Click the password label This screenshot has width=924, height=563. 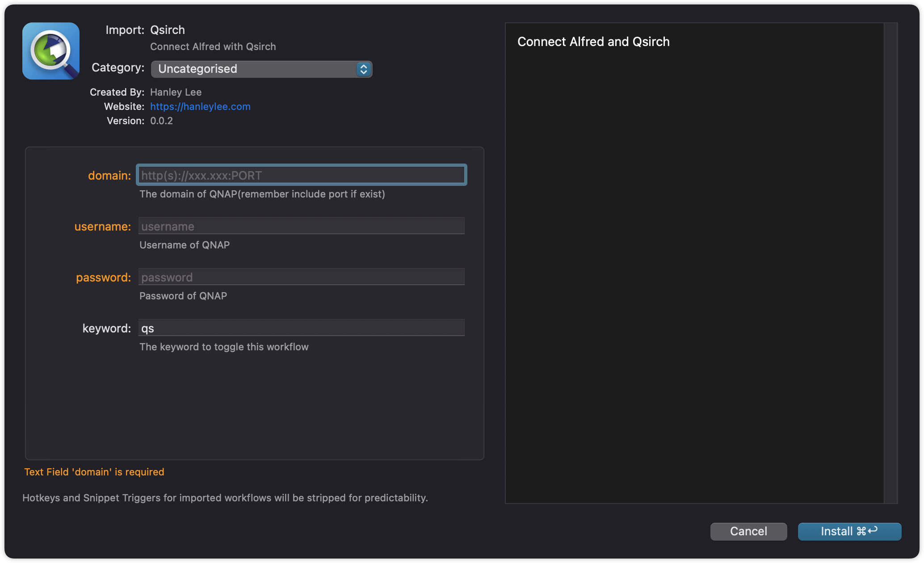[103, 277]
